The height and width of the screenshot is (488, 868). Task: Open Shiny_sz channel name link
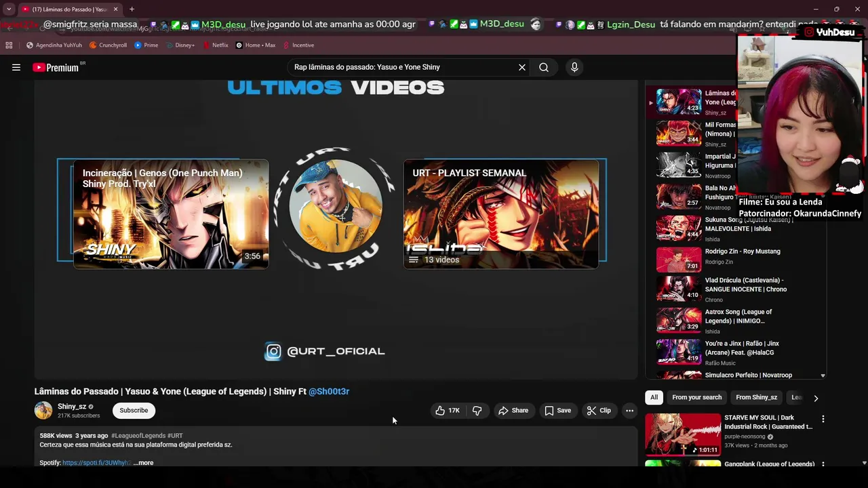pyautogui.click(x=72, y=407)
